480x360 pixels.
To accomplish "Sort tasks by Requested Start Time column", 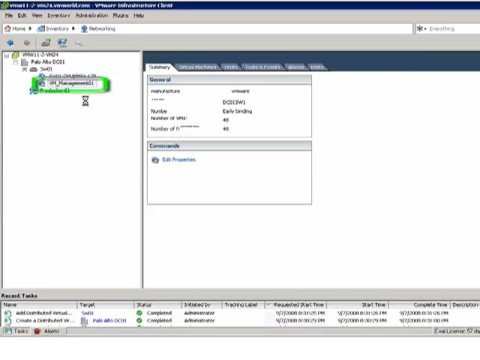I will pyautogui.click(x=296, y=305).
